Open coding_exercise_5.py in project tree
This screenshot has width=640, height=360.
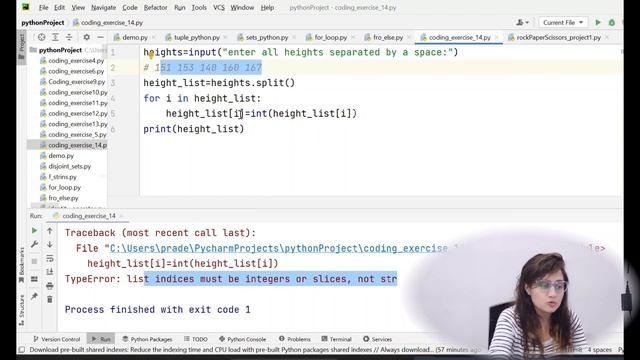coord(77,135)
